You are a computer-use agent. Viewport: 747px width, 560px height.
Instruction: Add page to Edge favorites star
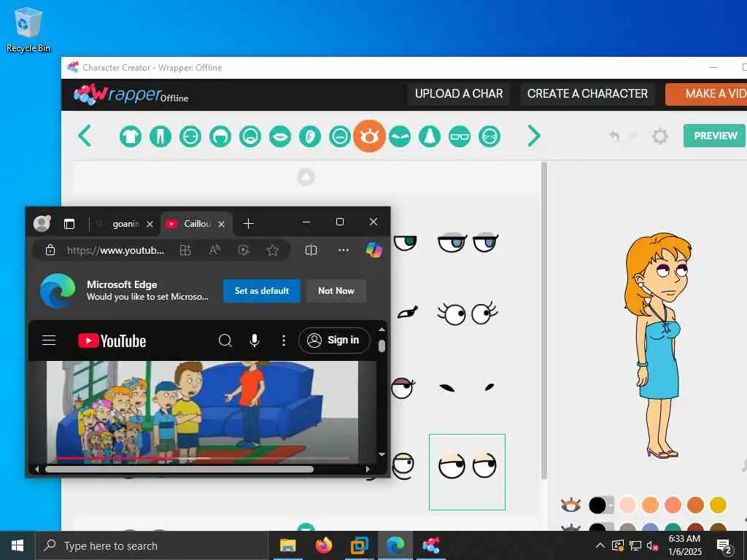click(273, 250)
